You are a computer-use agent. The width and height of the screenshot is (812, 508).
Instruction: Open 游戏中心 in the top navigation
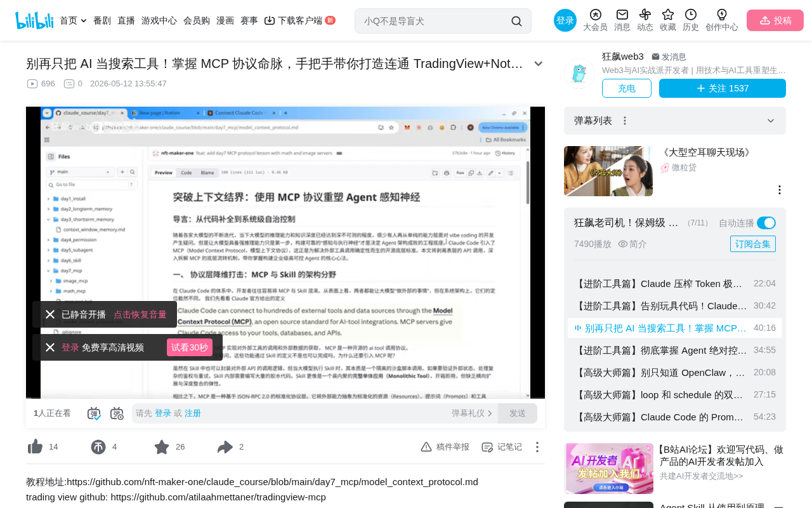click(159, 20)
